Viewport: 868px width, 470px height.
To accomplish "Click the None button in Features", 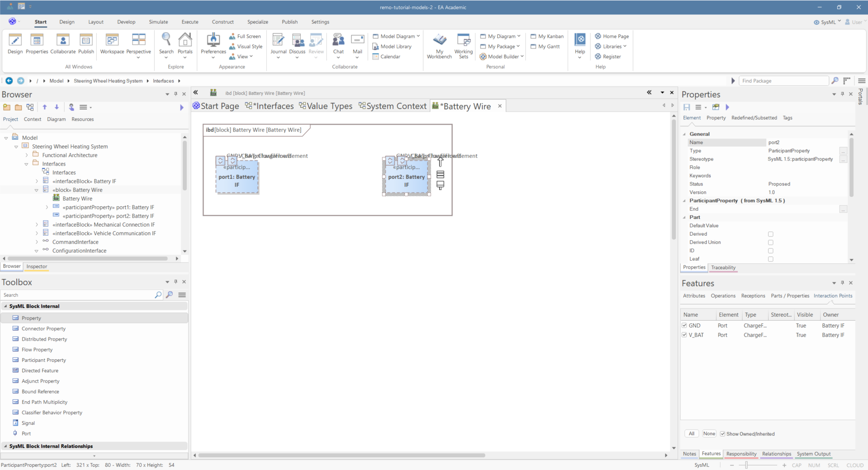I will (x=709, y=434).
